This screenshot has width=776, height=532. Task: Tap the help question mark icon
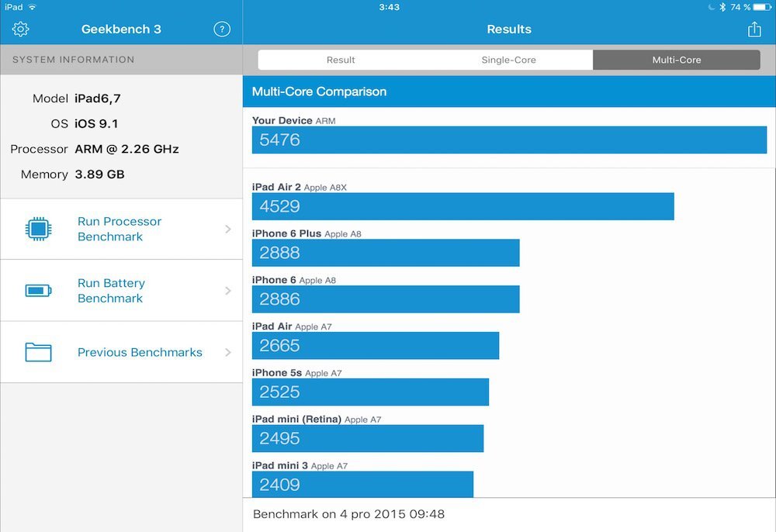pyautogui.click(x=222, y=29)
